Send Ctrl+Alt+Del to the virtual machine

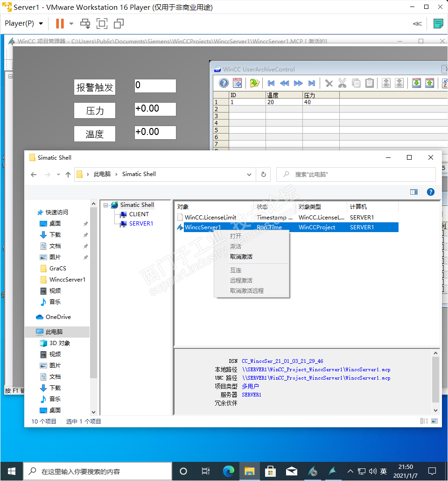coord(85,24)
